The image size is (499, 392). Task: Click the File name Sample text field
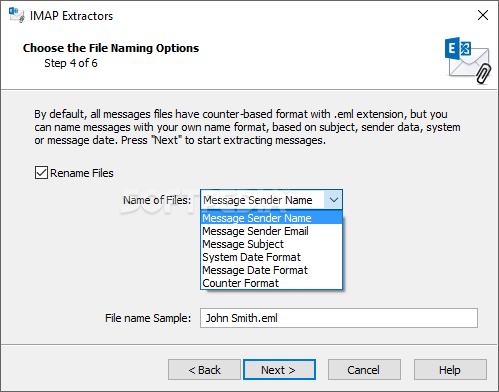[339, 318]
